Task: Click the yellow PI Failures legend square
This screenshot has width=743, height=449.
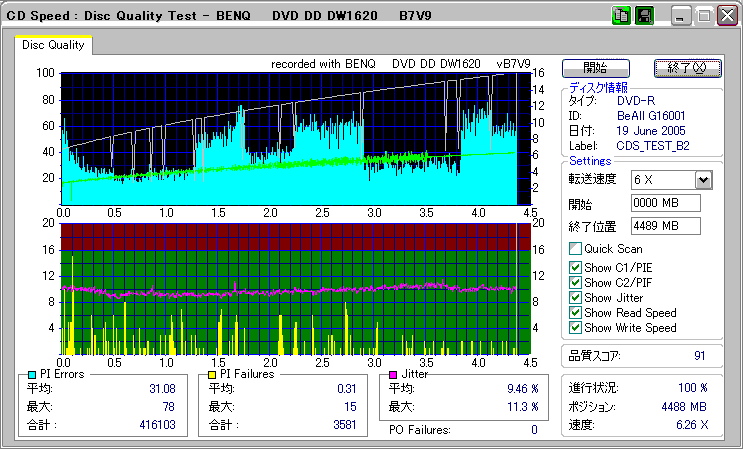Action: [212, 374]
